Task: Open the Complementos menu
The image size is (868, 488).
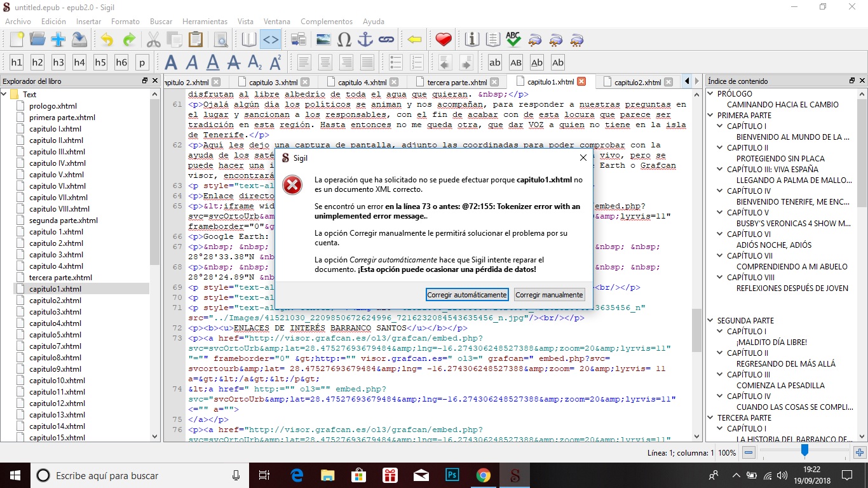Action: click(x=327, y=21)
